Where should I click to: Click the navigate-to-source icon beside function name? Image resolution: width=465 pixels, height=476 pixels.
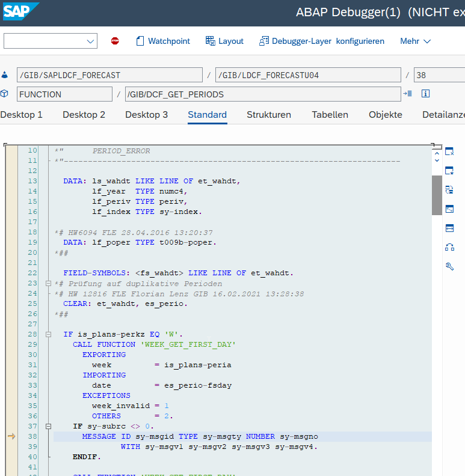(x=408, y=94)
